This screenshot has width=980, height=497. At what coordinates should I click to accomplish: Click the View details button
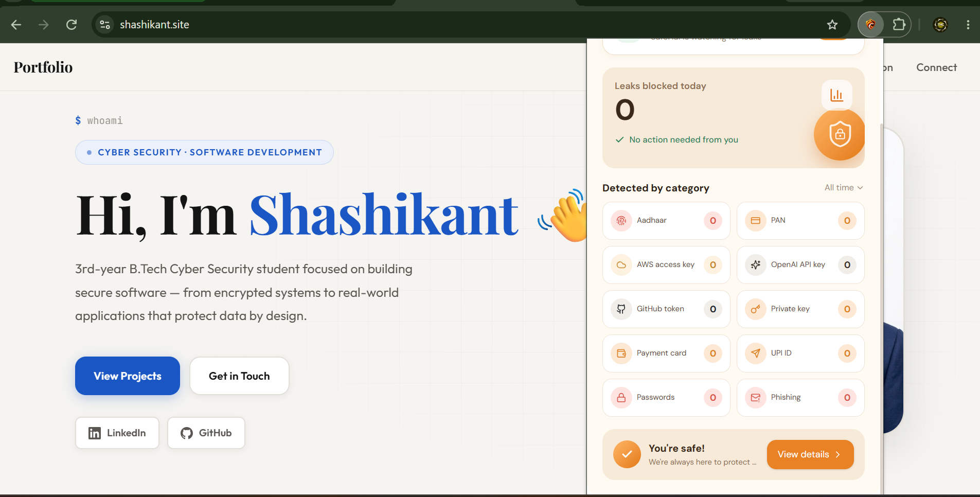[810, 454]
